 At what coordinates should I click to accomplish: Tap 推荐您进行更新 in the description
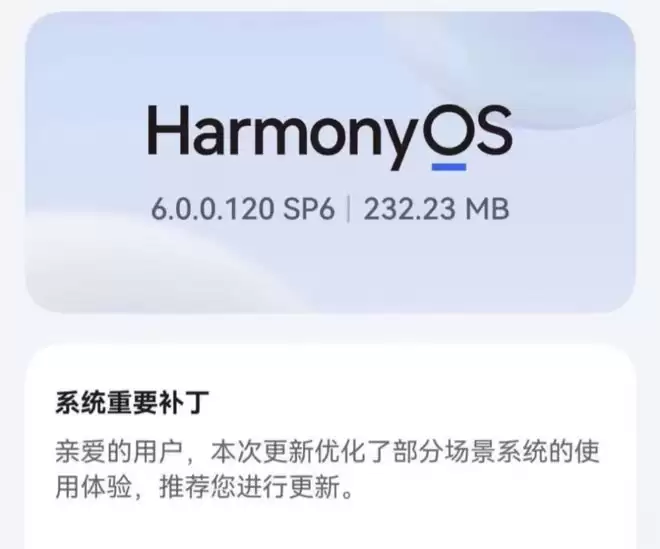250,488
